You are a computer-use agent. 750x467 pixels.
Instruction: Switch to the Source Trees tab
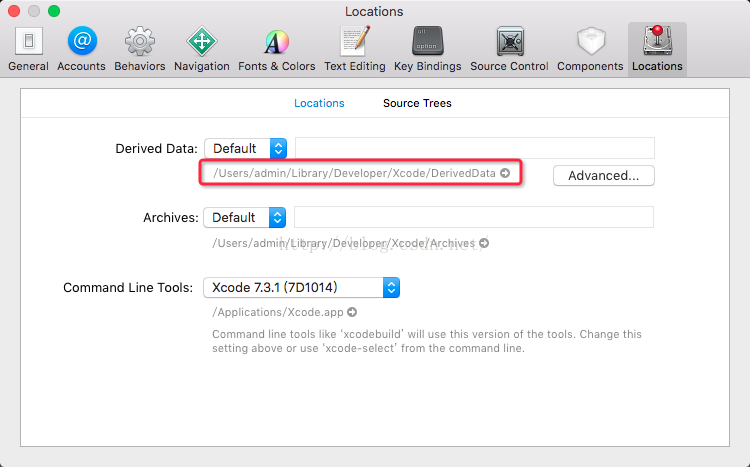[417, 103]
